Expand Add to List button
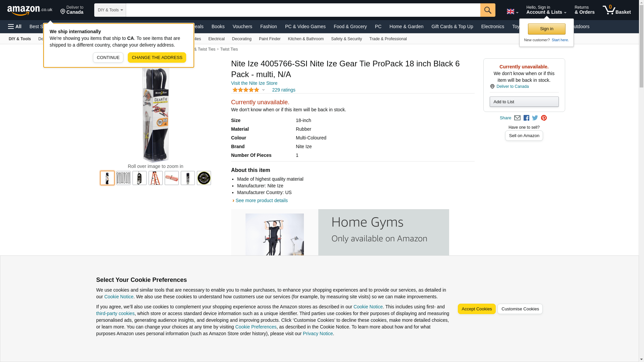Screen dimensions: 644x362 524,102
